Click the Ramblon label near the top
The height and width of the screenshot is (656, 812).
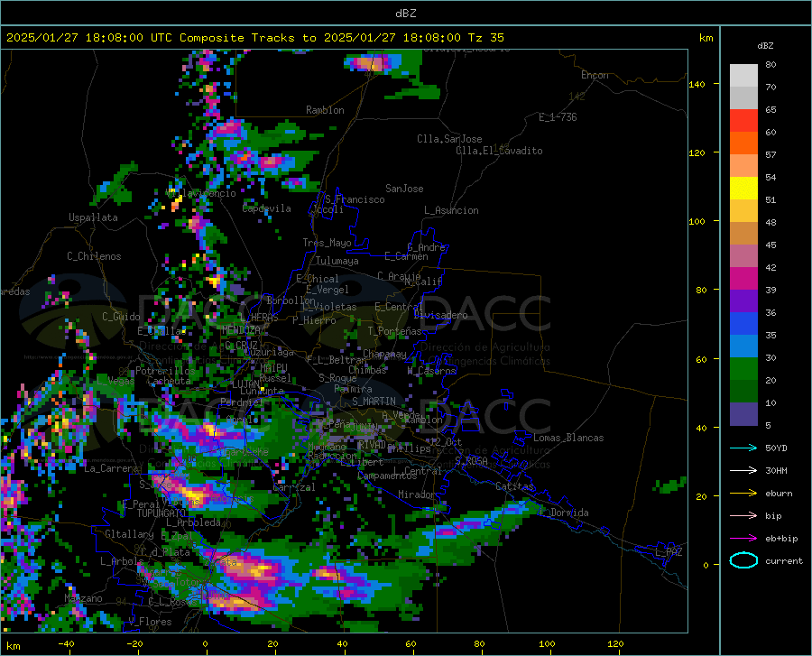[x=325, y=110]
